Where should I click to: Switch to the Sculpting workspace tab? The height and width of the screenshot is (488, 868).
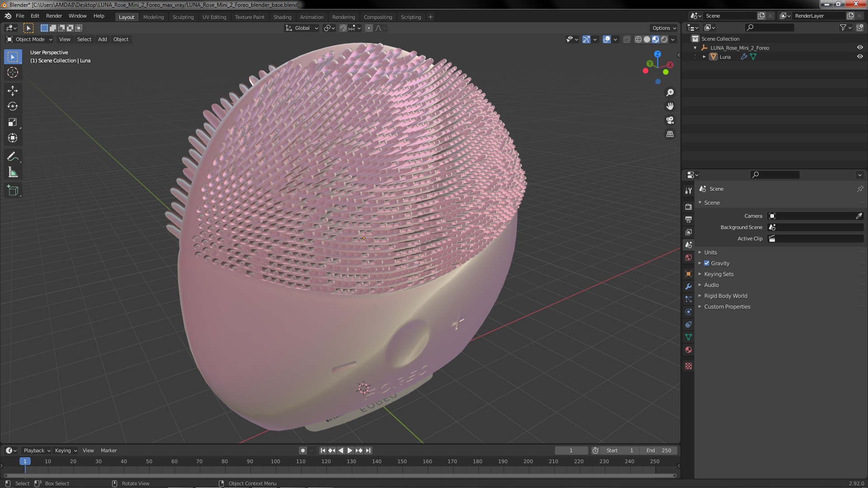pos(183,17)
